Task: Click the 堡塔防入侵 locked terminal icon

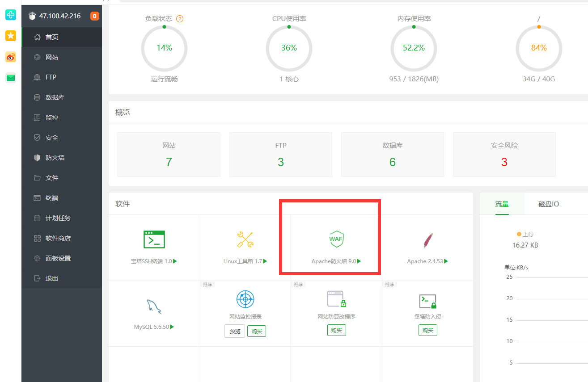Action: pos(427,302)
